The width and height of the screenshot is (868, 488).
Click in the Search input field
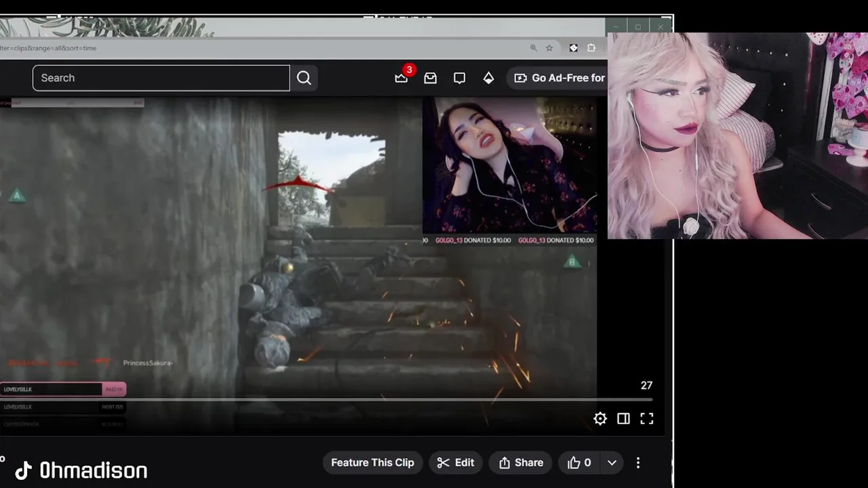[161, 78]
